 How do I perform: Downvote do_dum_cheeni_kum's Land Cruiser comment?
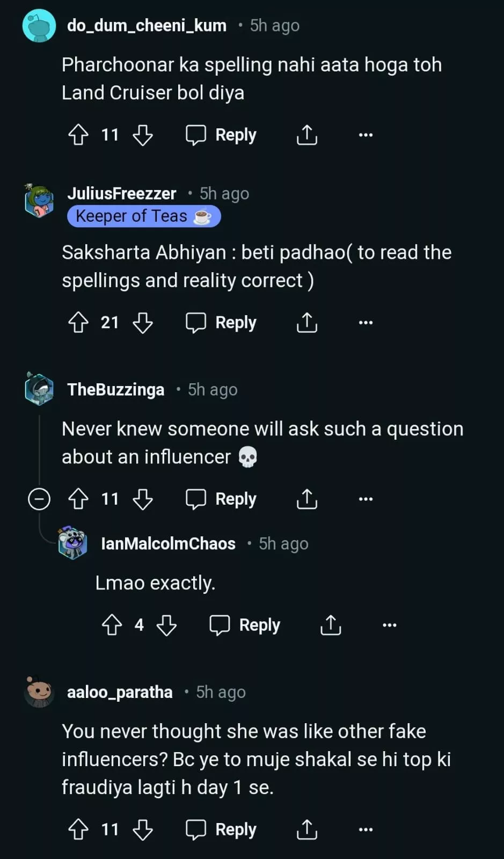pyautogui.click(x=143, y=135)
